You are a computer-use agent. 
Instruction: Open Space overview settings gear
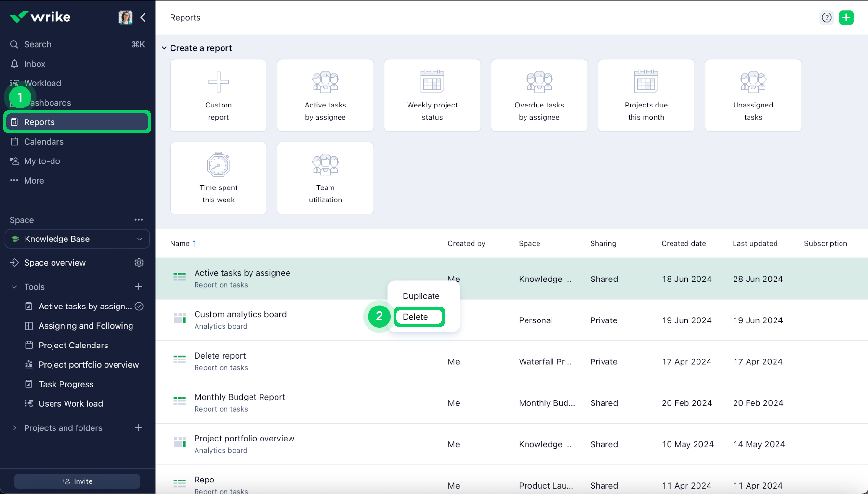(x=139, y=263)
